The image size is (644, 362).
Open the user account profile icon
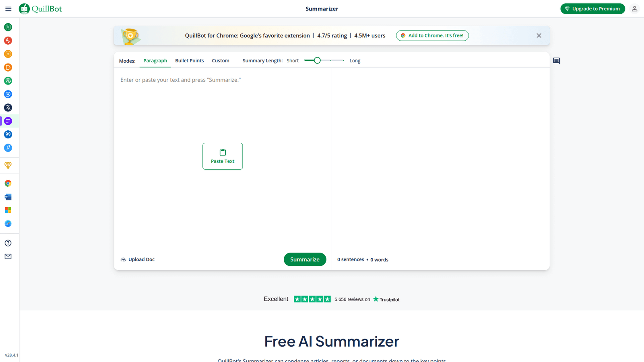pos(634,9)
